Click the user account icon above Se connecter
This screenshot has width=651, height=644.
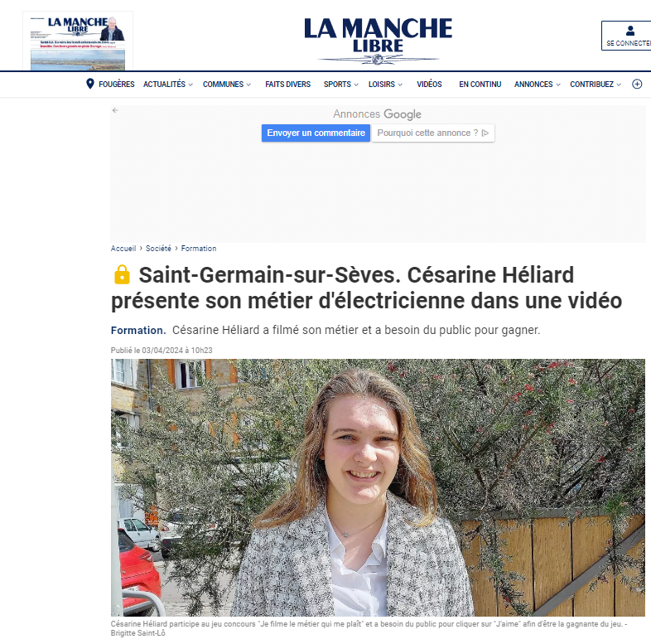tap(630, 31)
